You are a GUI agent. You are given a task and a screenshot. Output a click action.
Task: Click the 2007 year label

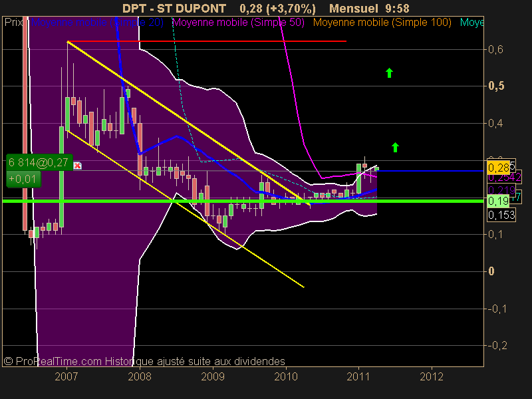66,376
